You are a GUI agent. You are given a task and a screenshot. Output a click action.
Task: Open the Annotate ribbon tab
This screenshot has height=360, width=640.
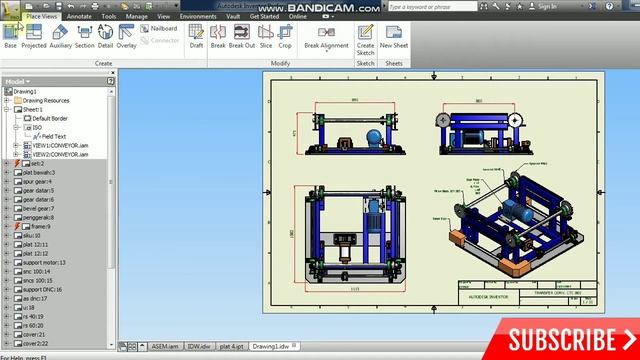[x=79, y=16]
